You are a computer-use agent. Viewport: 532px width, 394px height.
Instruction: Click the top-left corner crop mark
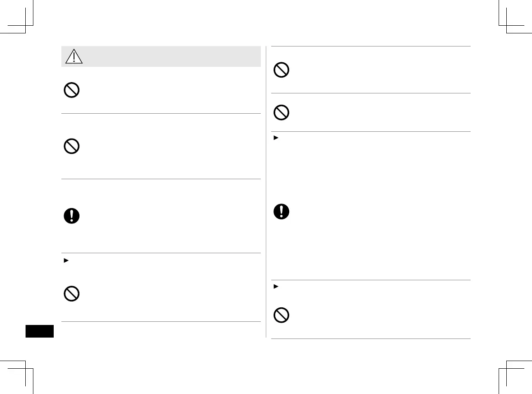click(x=26, y=26)
